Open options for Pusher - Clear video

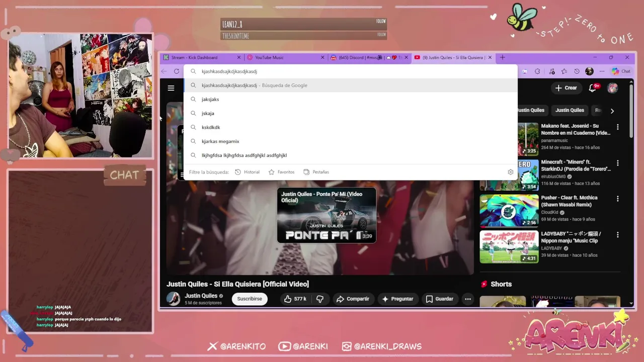[x=618, y=199]
